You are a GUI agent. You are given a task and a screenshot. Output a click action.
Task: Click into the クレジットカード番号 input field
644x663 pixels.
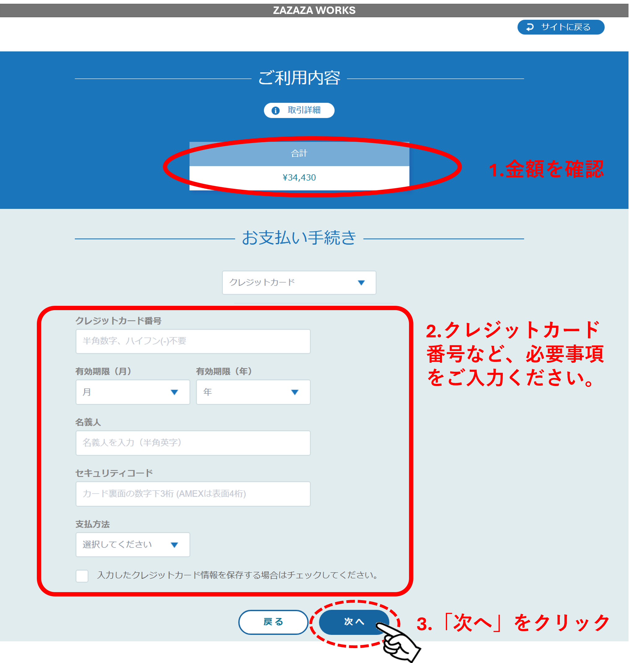(x=193, y=341)
